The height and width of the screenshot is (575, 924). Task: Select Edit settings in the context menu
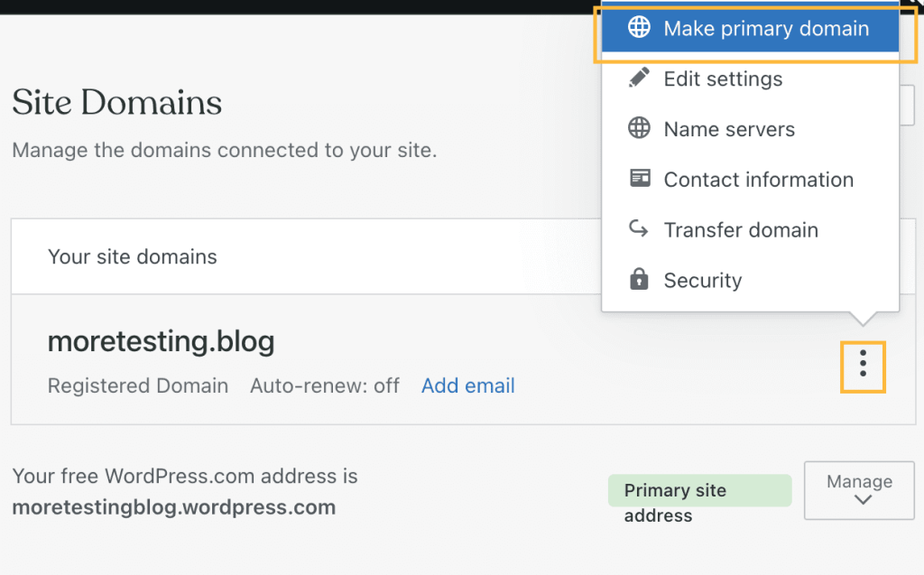point(723,79)
